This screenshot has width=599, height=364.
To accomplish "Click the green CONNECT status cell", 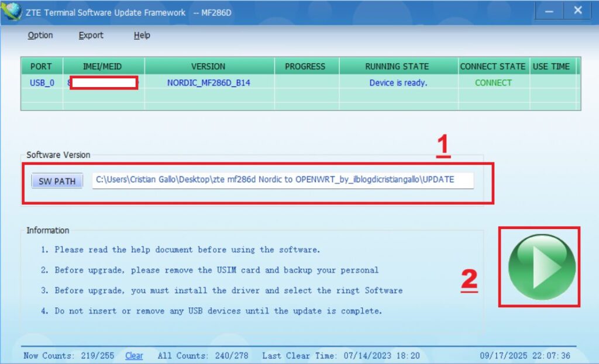I will tap(493, 83).
